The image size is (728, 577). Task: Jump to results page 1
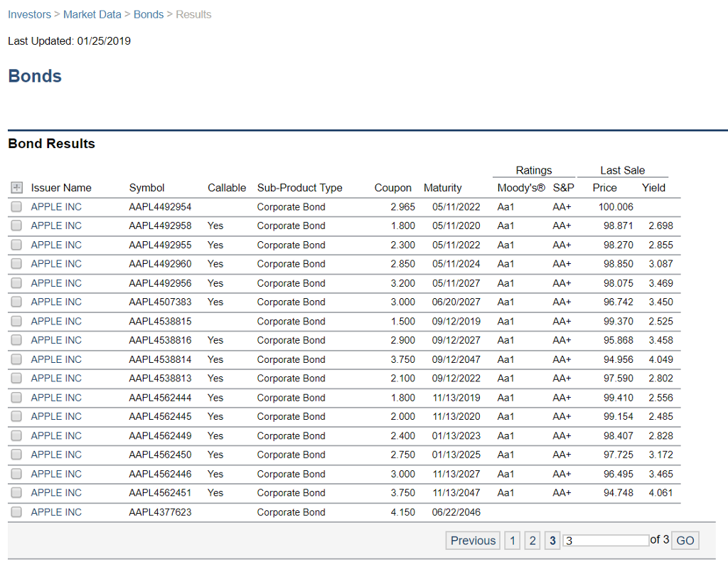[x=512, y=540]
